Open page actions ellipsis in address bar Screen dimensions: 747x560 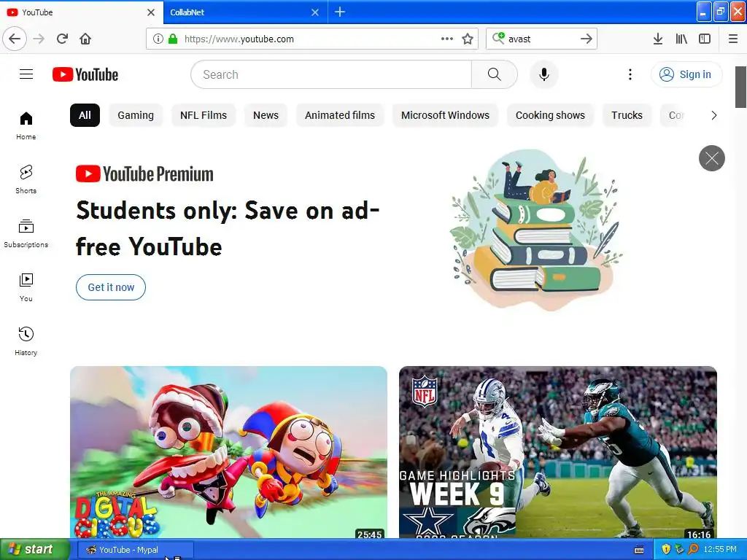pyautogui.click(x=447, y=39)
